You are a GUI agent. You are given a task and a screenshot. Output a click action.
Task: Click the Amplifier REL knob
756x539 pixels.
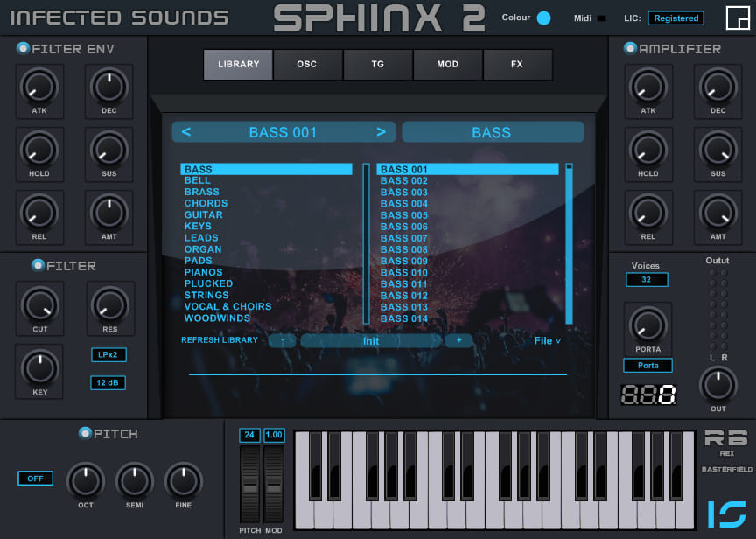(x=648, y=213)
